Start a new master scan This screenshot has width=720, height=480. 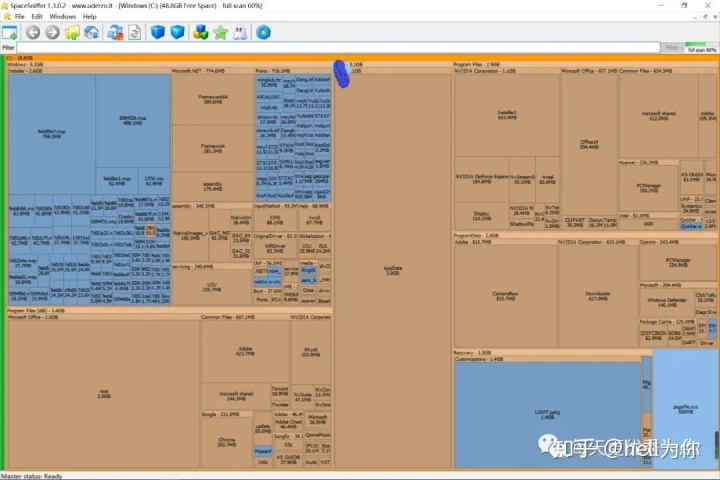115,32
